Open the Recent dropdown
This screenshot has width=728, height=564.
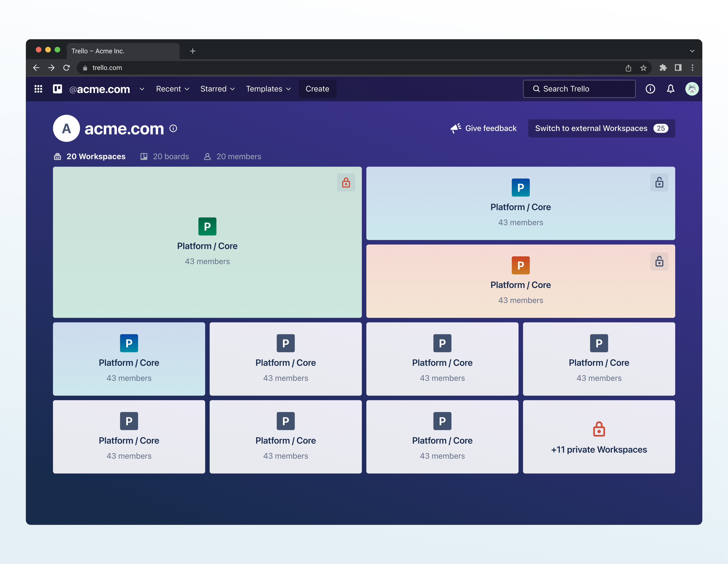point(172,89)
